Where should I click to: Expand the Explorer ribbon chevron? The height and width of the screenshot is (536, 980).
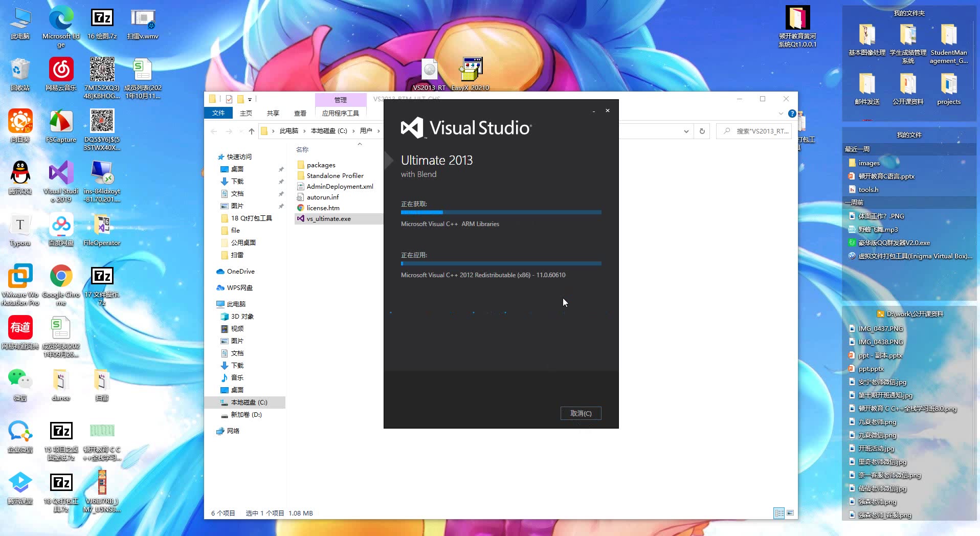(x=781, y=114)
